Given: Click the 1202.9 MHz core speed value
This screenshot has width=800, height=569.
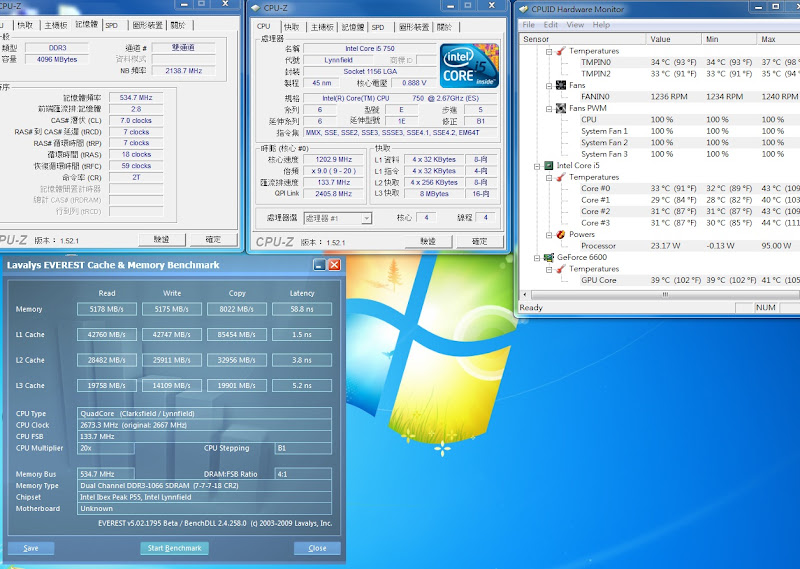Looking at the screenshot, I should (334, 159).
